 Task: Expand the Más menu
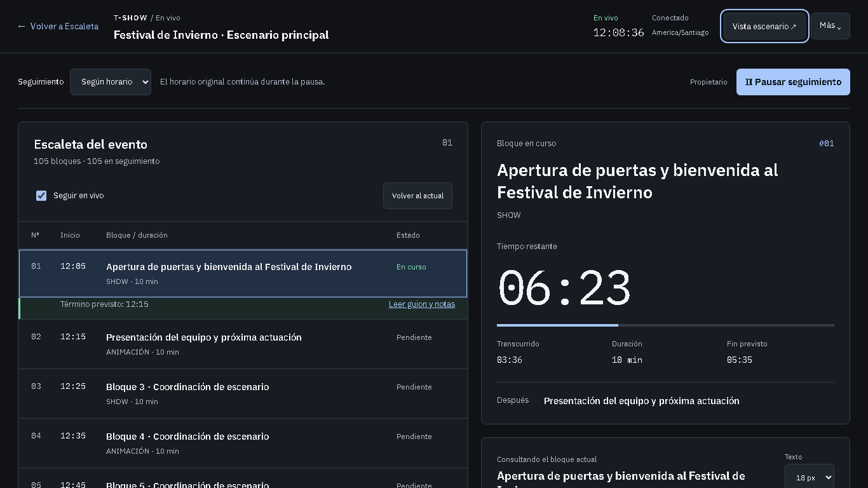tap(831, 26)
